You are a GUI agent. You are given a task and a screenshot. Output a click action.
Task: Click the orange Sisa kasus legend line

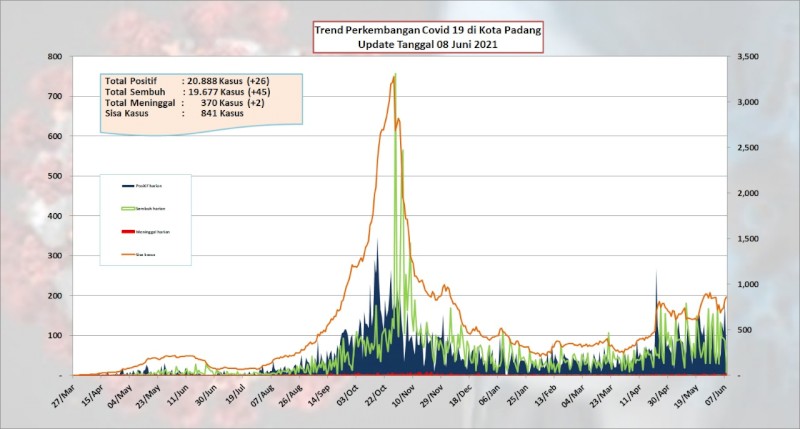coord(128,255)
